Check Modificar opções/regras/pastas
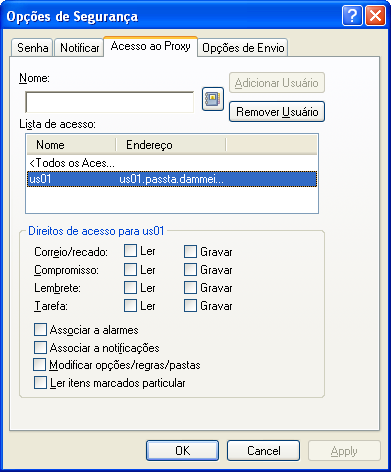 tap(39, 365)
